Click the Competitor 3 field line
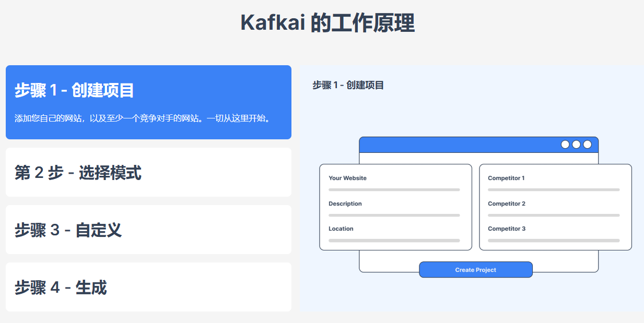Screen dimensions: 644x323 (554, 241)
